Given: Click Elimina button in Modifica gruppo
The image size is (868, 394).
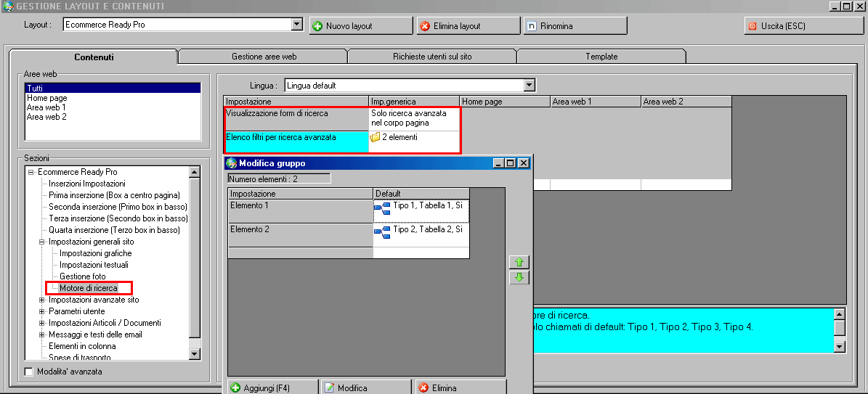Looking at the screenshot, I should point(460,387).
